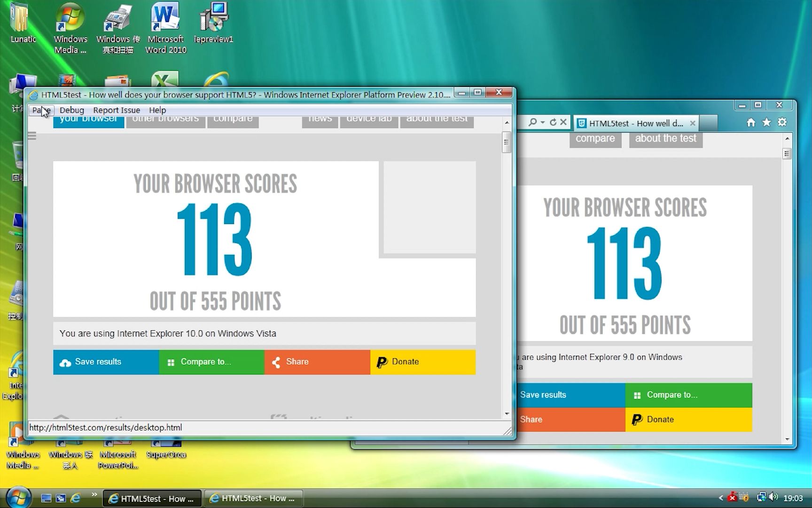The image size is (812, 508).
Task: Click the Lunatic folder desktop icon
Action: click(23, 24)
